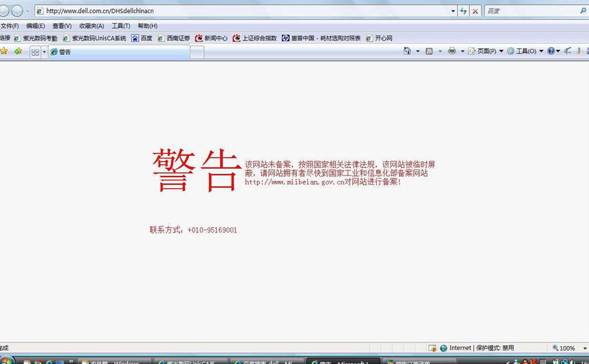This screenshot has width=589, height=364.
Task: Open the Favorites Center star icon
Action: tap(4, 51)
